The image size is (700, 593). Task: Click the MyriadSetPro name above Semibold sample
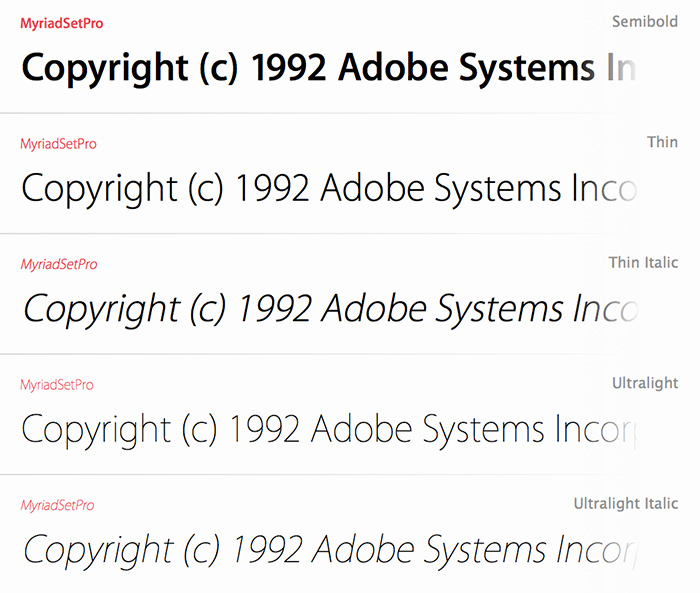(x=62, y=23)
